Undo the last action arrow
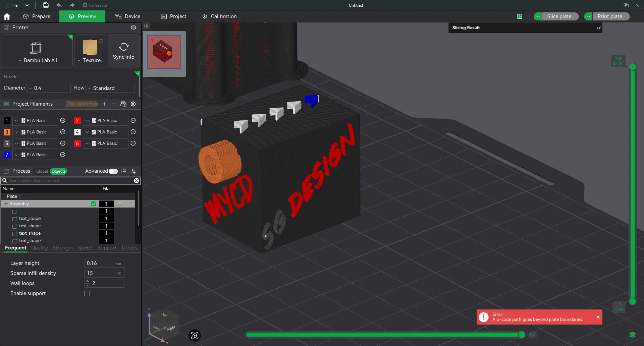This screenshot has height=346, width=644. [59, 5]
